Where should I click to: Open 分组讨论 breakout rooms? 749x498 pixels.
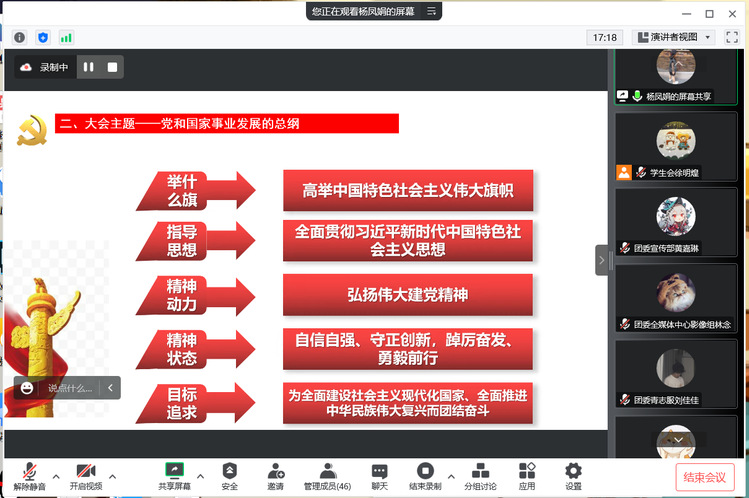[480, 477]
